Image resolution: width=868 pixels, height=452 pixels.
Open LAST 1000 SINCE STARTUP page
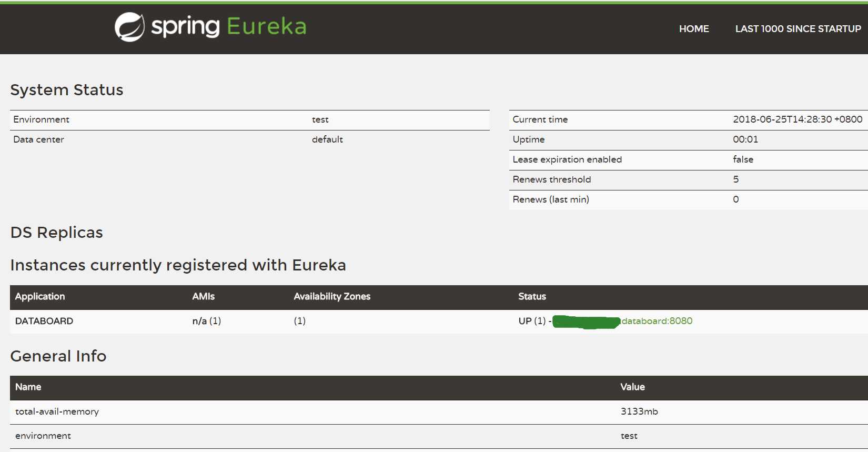tap(798, 29)
